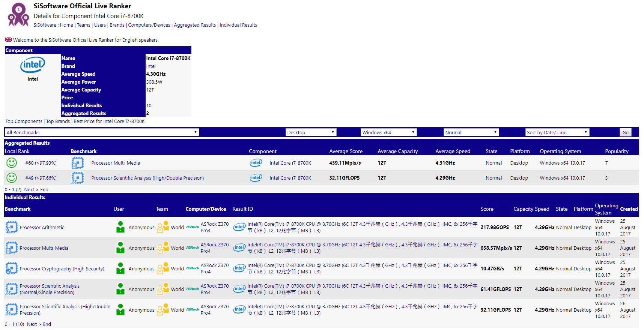Screen dimensions: 644x330
Task: Click Next under Aggregated Results
Action: [29, 190]
